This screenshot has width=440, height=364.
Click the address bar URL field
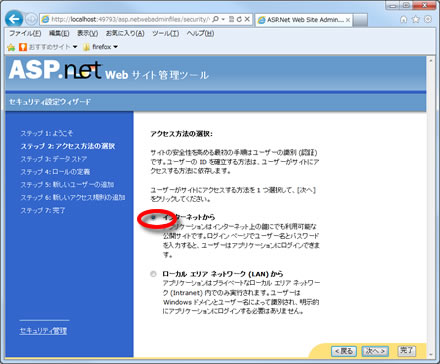pyautogui.click(x=130, y=19)
